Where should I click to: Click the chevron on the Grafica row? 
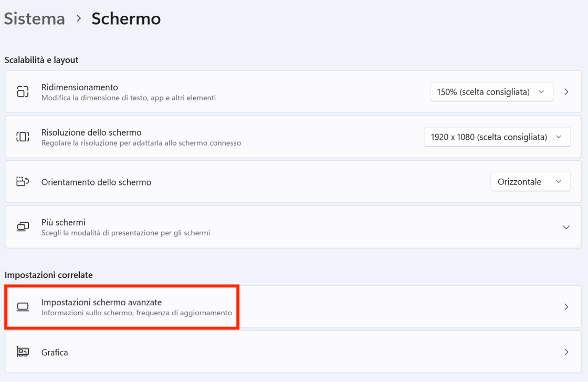coord(566,352)
